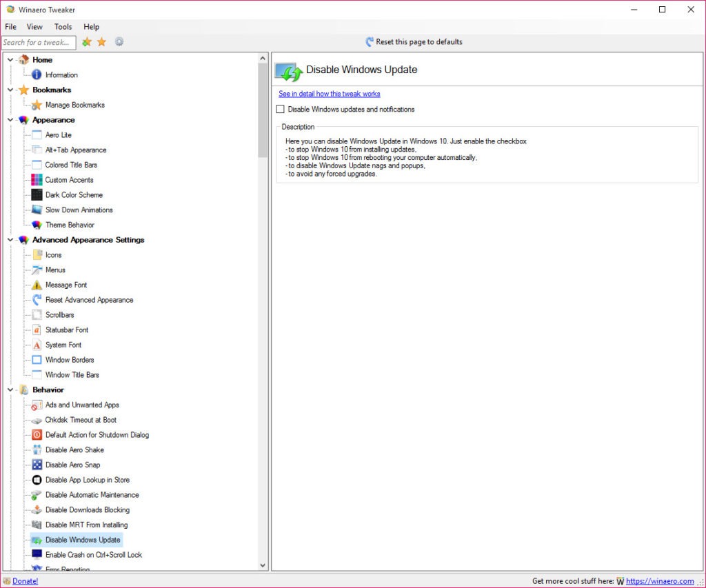Collapse Advanced Appearance Settings node
The height and width of the screenshot is (588, 706).
(10, 240)
